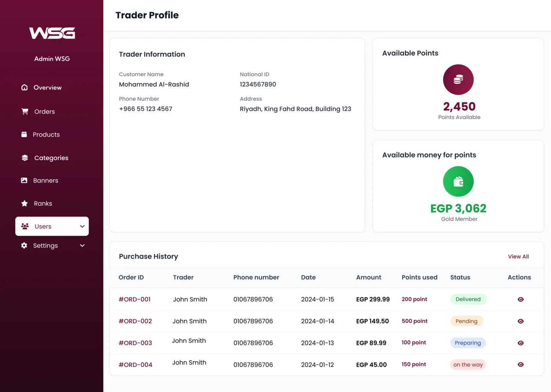Click the WSG logo in sidebar
551x392 pixels.
pos(52,33)
